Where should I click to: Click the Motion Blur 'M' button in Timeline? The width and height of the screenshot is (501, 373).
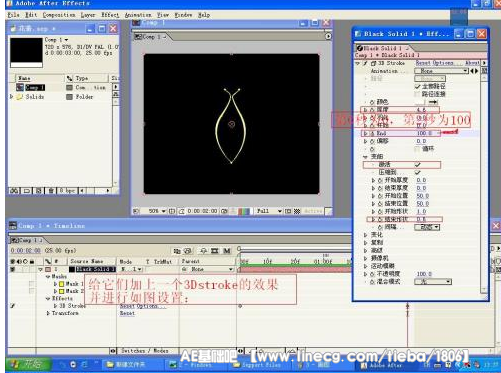click(x=227, y=250)
